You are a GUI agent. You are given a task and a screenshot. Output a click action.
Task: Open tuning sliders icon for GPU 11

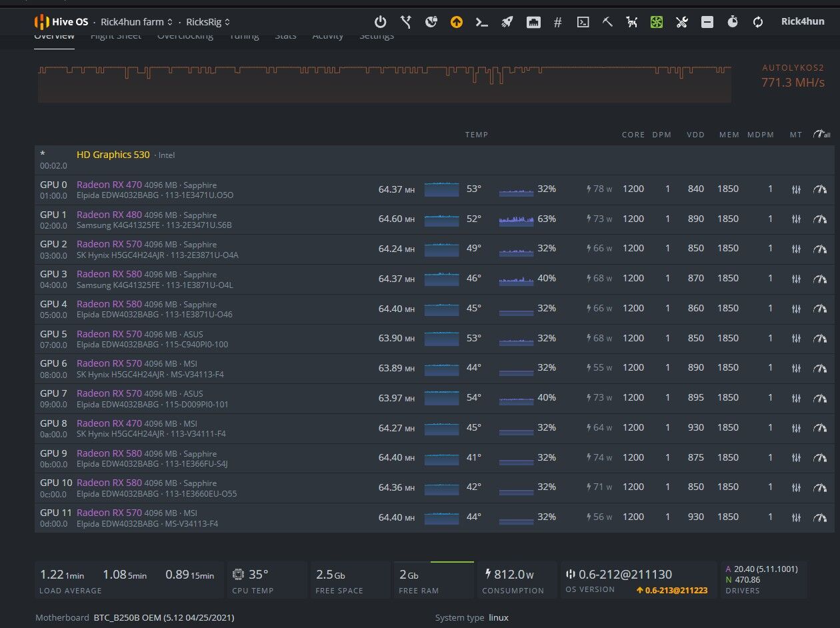[x=795, y=517]
